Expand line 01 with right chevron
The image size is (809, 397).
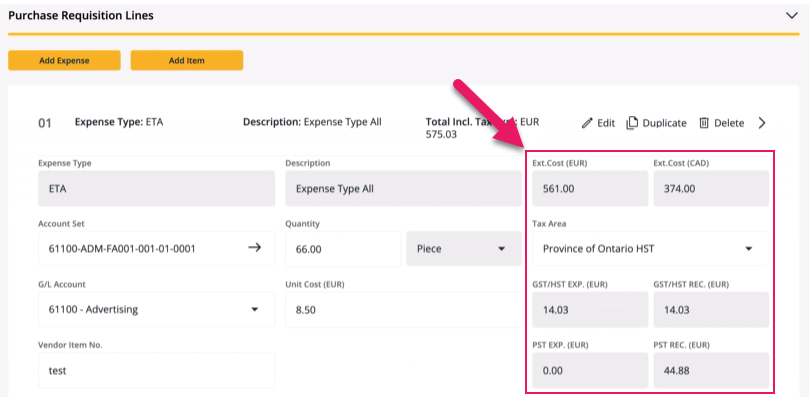tap(762, 123)
